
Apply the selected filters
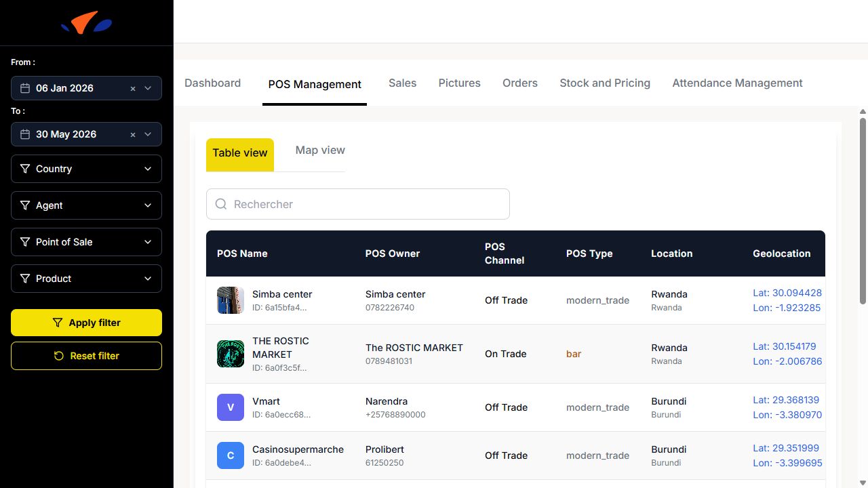[86, 323]
